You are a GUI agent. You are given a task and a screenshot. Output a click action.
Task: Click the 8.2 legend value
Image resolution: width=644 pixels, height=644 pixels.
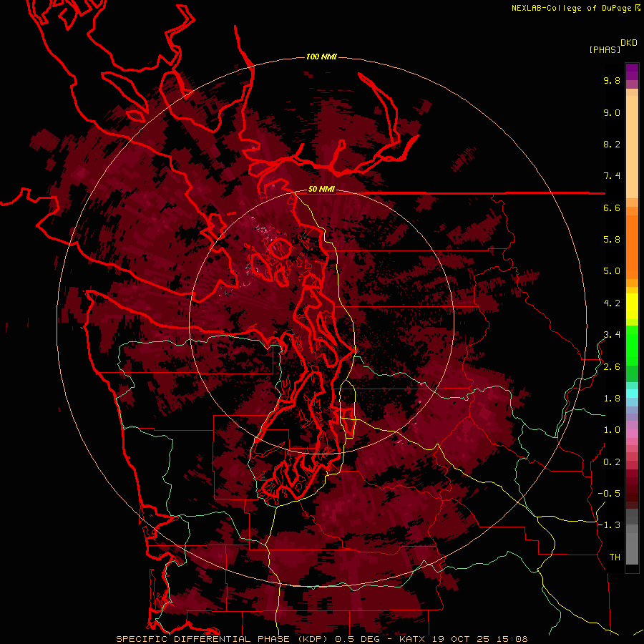612,144
